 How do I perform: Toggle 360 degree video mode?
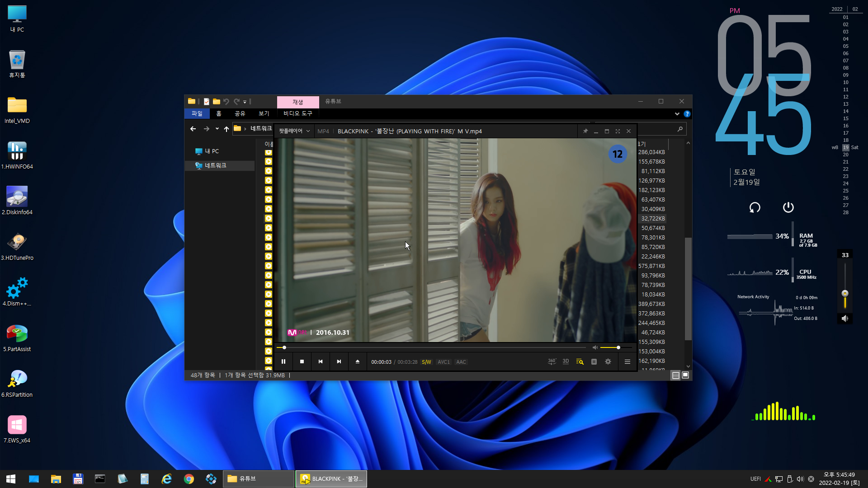(x=552, y=361)
